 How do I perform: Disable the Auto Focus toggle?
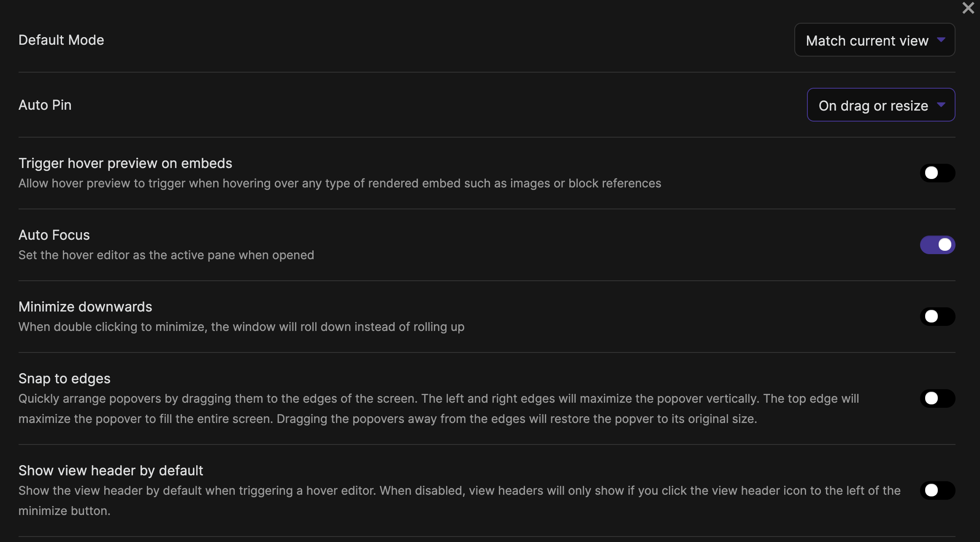coord(938,244)
